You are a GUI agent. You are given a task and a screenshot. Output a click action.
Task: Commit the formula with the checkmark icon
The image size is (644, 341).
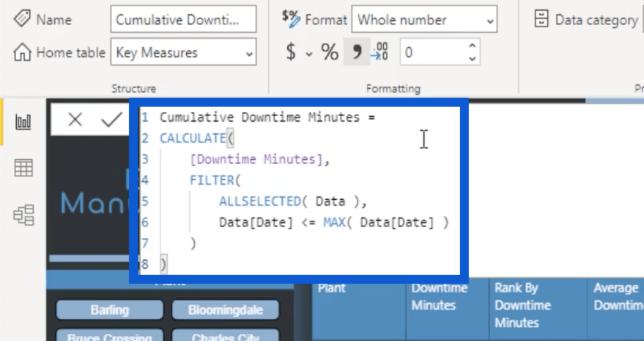111,120
